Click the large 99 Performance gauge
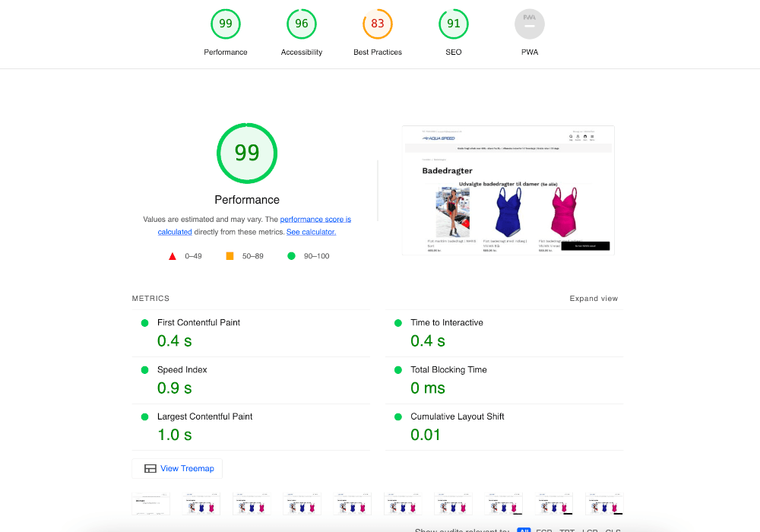Screen dimensions: 760x532 (x=247, y=154)
